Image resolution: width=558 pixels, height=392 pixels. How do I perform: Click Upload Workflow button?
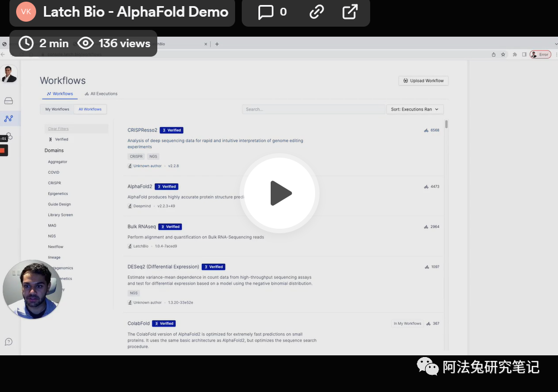424,81
